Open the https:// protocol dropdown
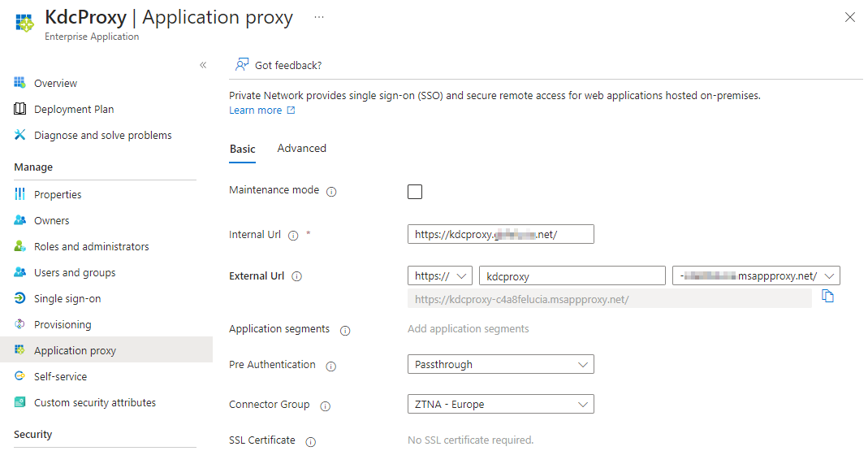The image size is (868, 451). [439, 276]
